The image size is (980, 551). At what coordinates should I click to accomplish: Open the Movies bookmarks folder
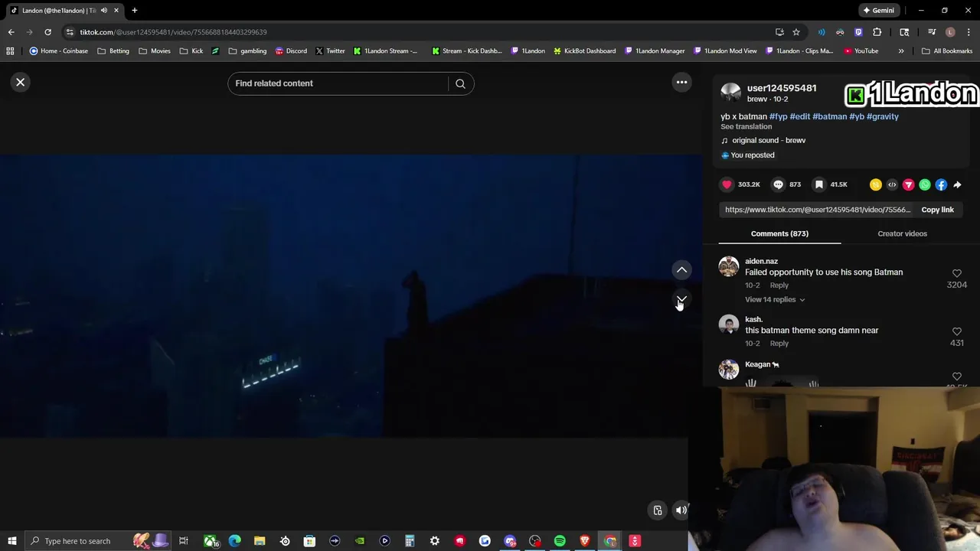click(x=154, y=51)
